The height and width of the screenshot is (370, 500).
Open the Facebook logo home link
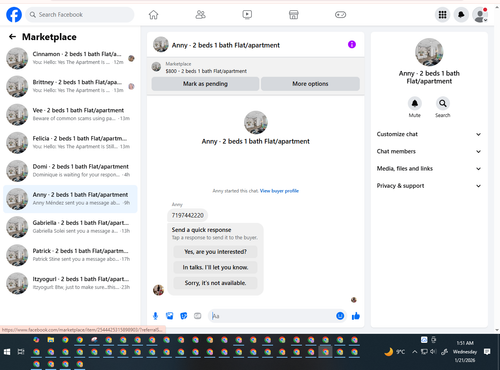[x=14, y=15]
